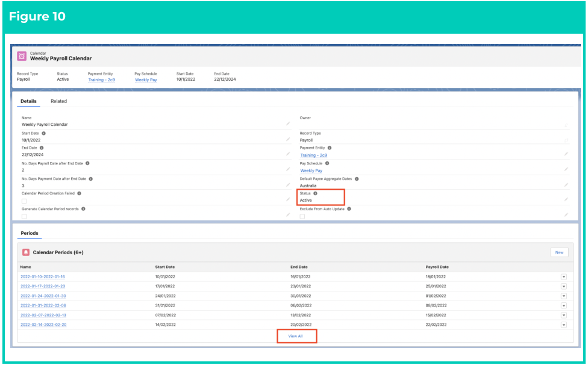Click the Calendar Periods red list icon
The image size is (588, 365).
[x=26, y=252]
